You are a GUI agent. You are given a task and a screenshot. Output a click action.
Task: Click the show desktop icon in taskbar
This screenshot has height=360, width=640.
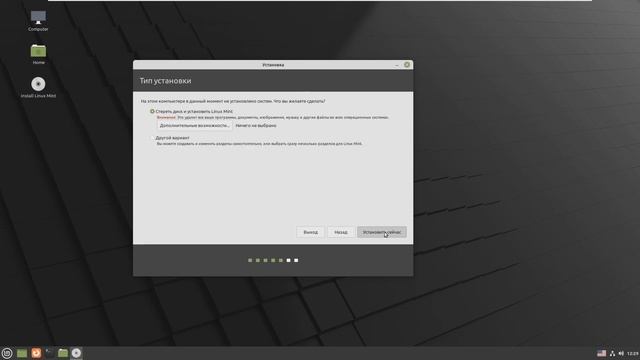click(x=22, y=353)
